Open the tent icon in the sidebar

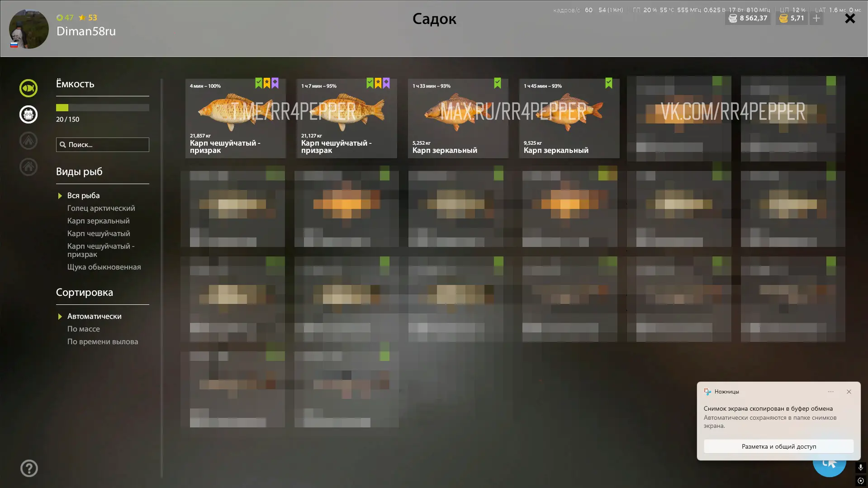point(28,141)
